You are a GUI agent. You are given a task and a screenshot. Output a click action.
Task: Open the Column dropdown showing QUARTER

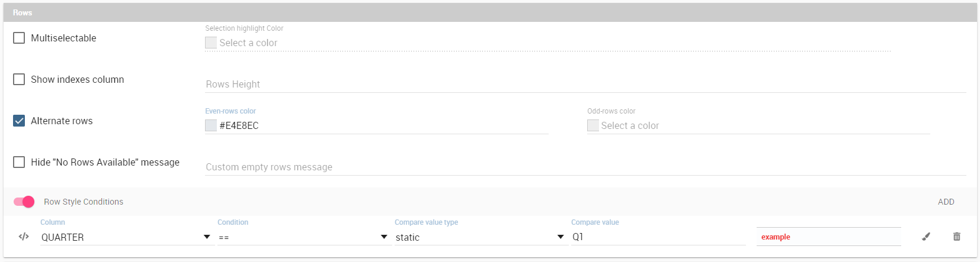coord(126,237)
